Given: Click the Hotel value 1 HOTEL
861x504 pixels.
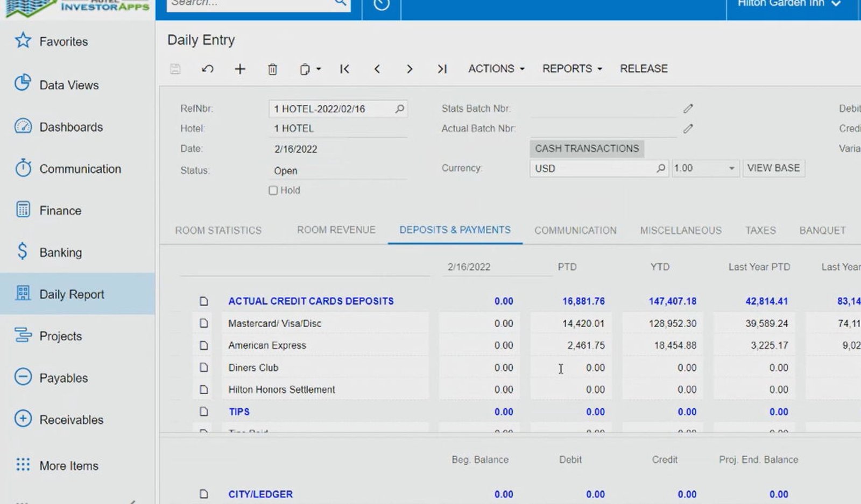Looking at the screenshot, I should point(294,129).
